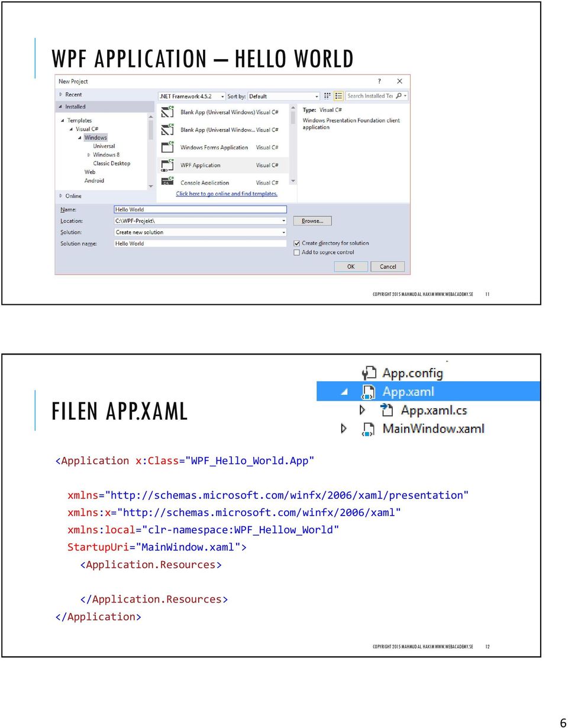
Task: Check Add to source control
Action: [297, 253]
